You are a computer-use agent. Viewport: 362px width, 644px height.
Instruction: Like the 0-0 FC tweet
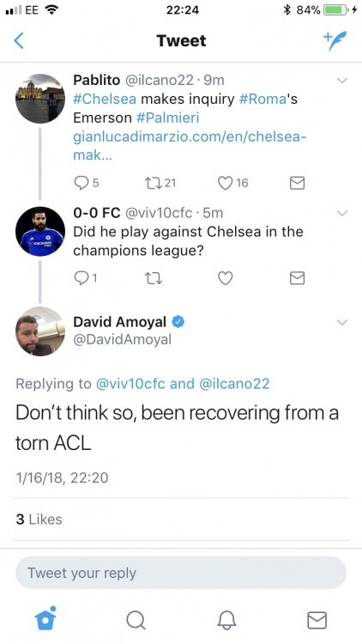(x=225, y=278)
